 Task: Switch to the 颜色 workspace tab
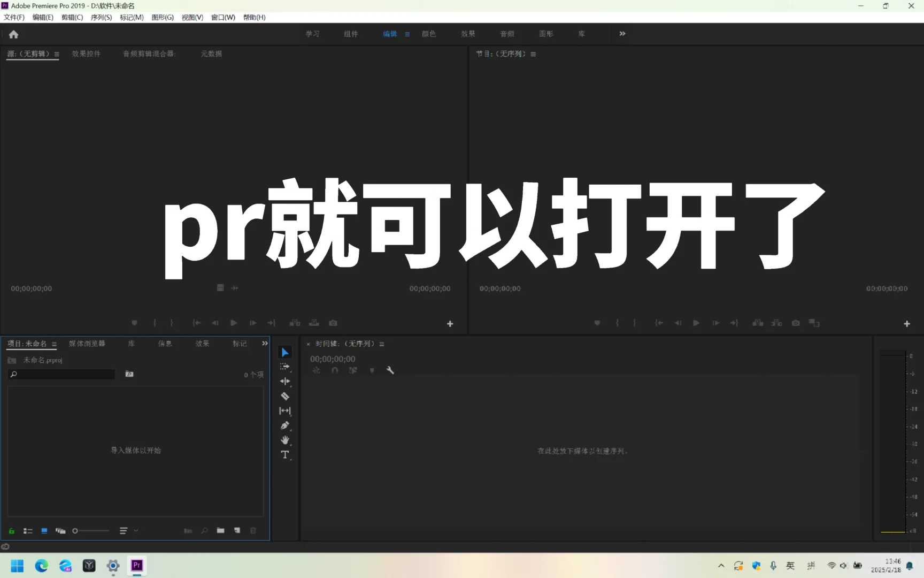click(x=428, y=33)
